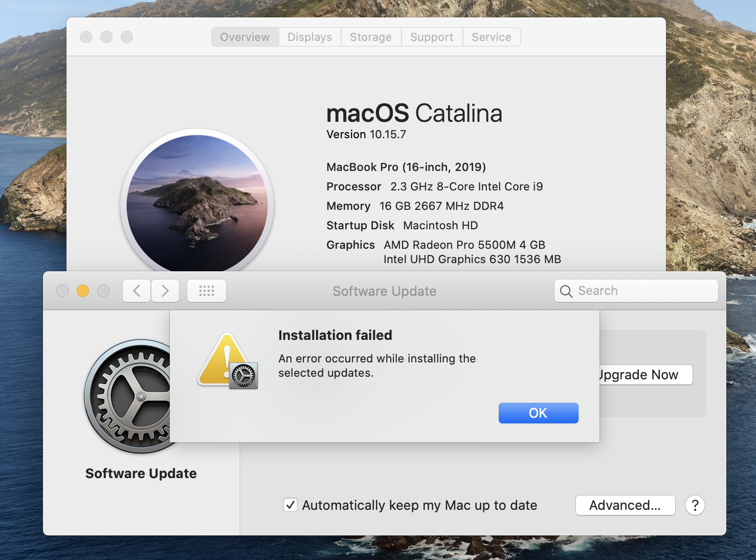
Task: Click the warning icon in the error dialog
Action: (228, 360)
